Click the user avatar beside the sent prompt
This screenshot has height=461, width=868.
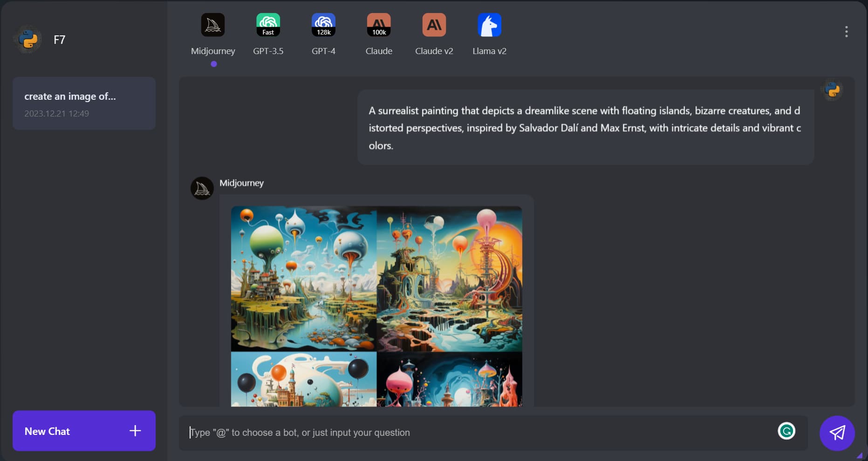tap(832, 89)
